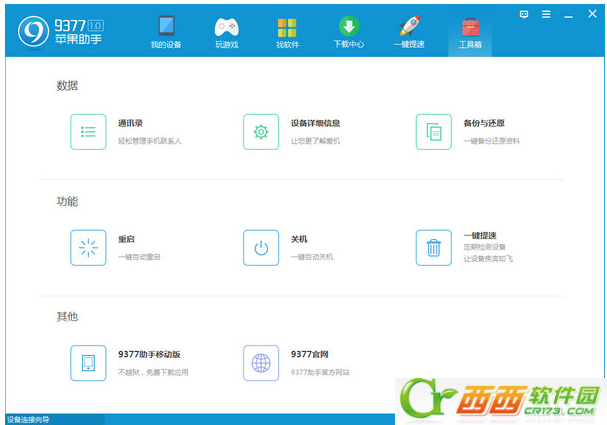Open the 9377官网 globe icon
Screen dimensions: 607x425
point(261,363)
